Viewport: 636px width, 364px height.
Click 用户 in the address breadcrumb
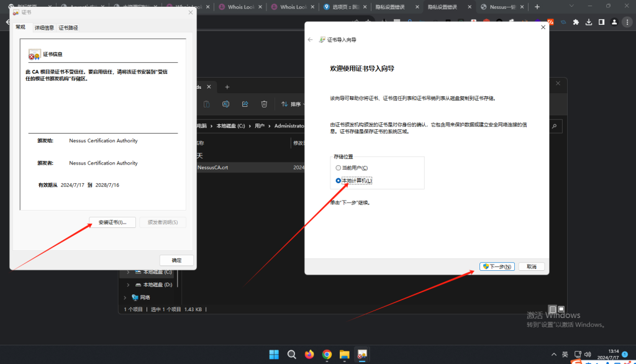tap(260, 126)
